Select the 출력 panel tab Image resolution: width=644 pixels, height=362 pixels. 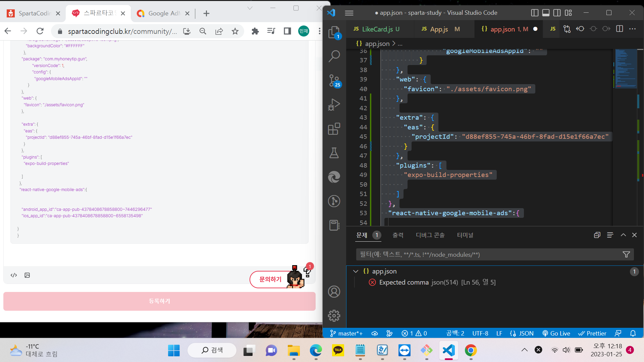(x=398, y=235)
